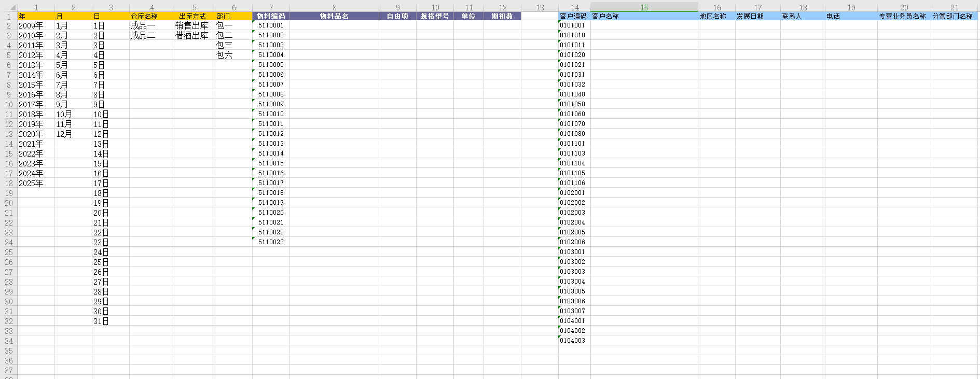Click the select-all corner triangle
The height and width of the screenshot is (379, 980).
coord(12,8)
